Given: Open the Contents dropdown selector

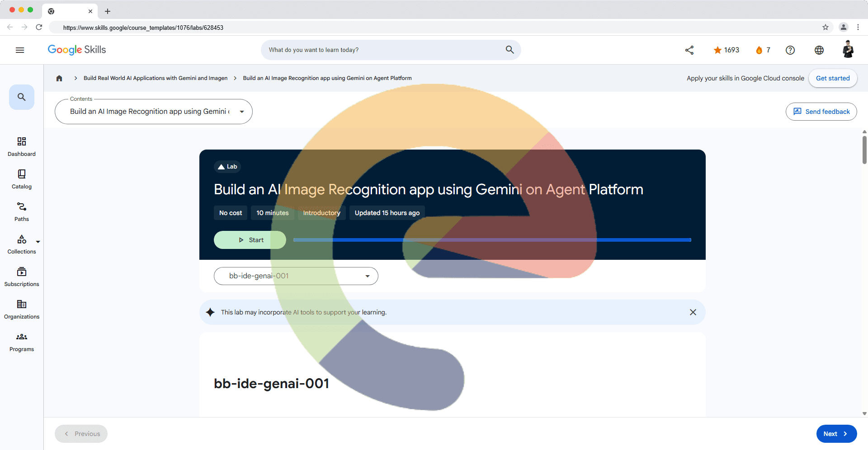Looking at the screenshot, I should [x=154, y=112].
